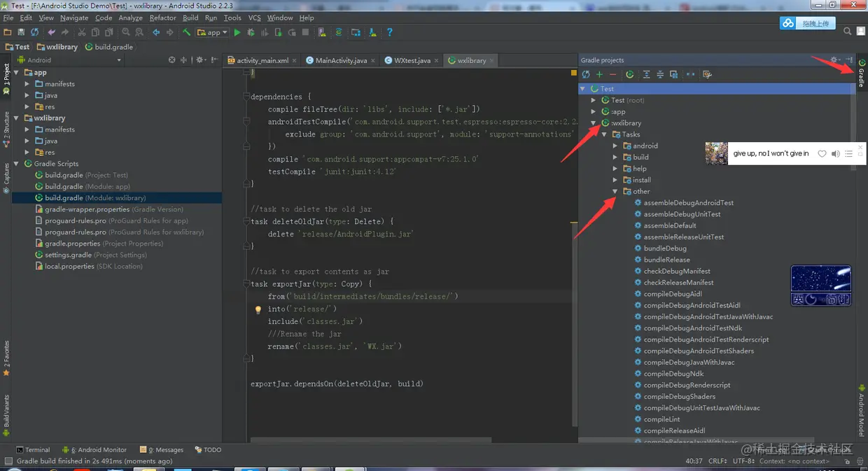Click the album thumbnail in the music widget
Screen dimensions: 868x471
pos(716,153)
